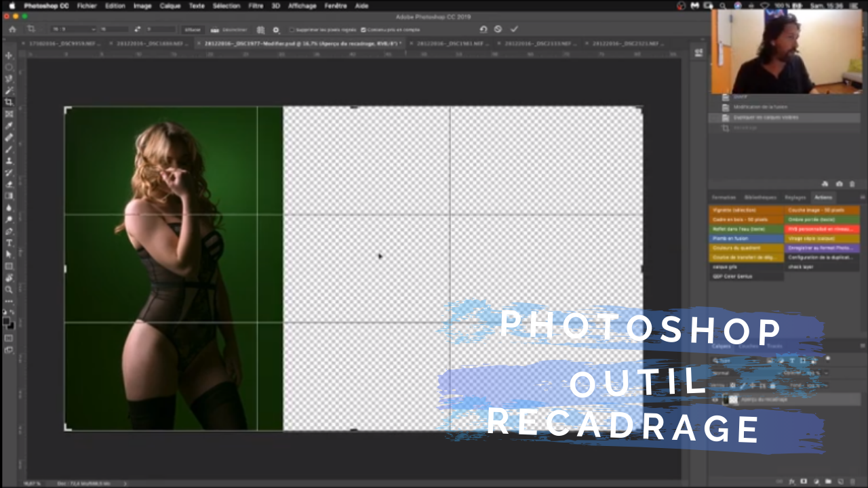
Task: Click the crop width ratio field
Action: click(x=115, y=30)
